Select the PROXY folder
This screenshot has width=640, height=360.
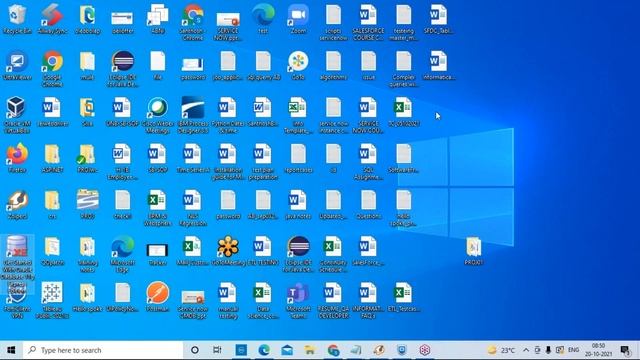click(x=473, y=251)
